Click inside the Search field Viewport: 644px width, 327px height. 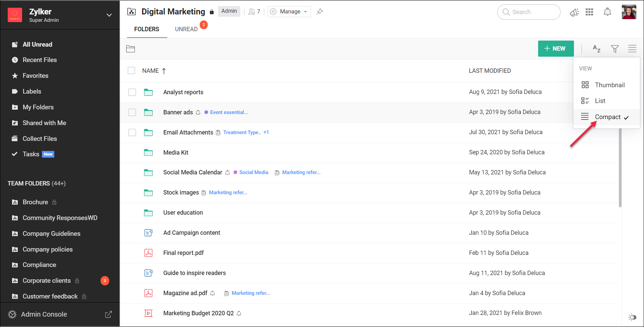pos(529,12)
